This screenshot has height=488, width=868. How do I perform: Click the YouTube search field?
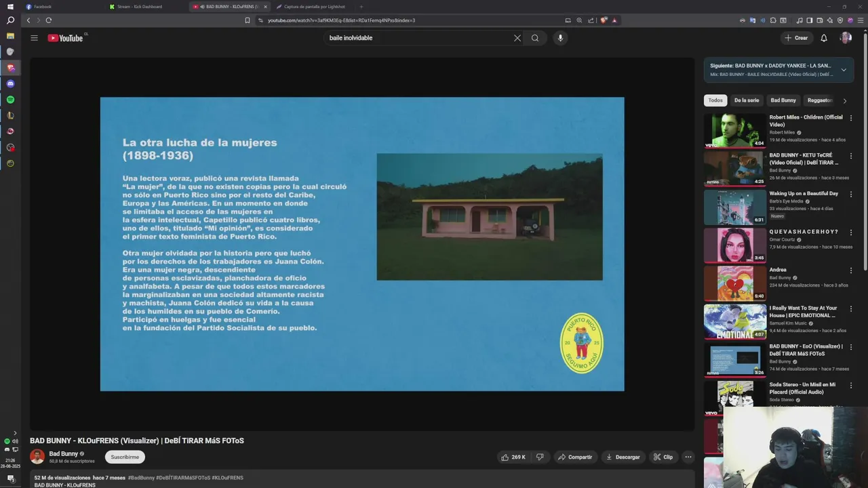click(x=417, y=38)
